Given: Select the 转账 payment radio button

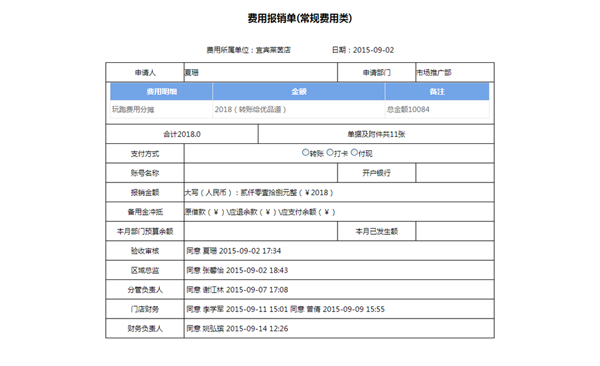Looking at the screenshot, I should tap(305, 152).
